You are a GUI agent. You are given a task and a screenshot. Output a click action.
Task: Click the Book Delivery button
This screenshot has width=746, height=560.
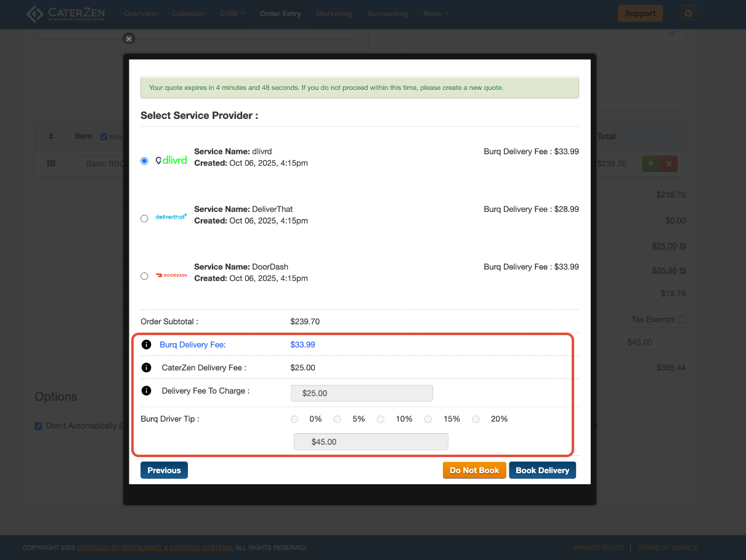coord(542,470)
